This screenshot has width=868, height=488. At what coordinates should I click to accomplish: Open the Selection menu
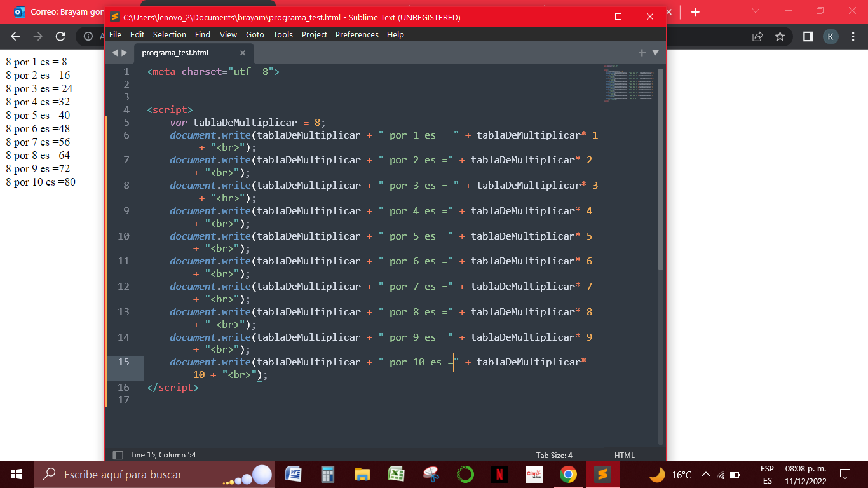point(170,35)
